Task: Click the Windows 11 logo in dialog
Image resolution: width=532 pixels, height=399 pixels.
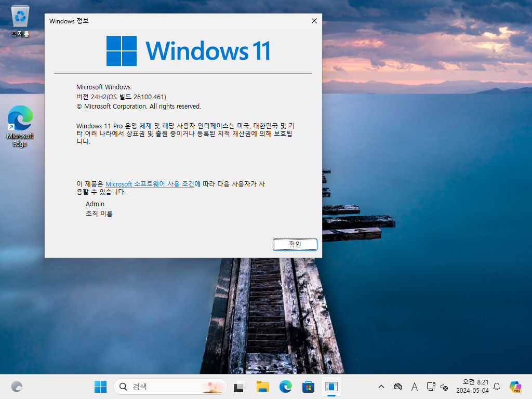Action: [x=188, y=51]
